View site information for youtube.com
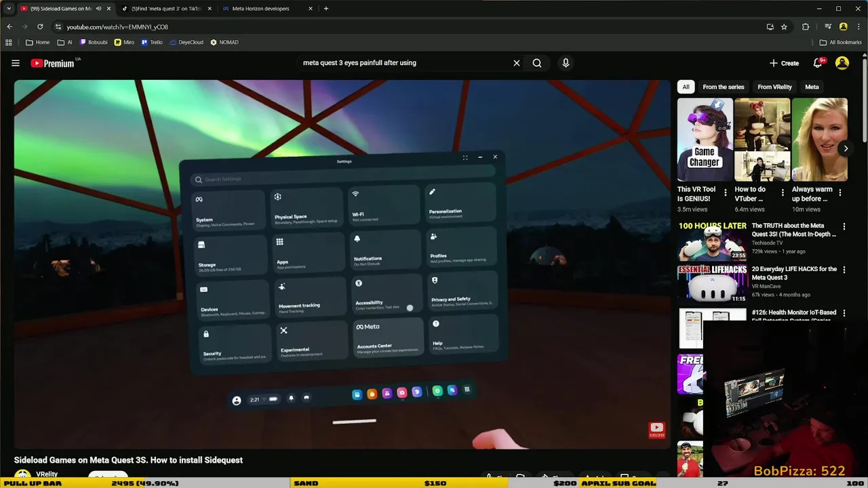868x488 pixels. [x=58, y=26]
